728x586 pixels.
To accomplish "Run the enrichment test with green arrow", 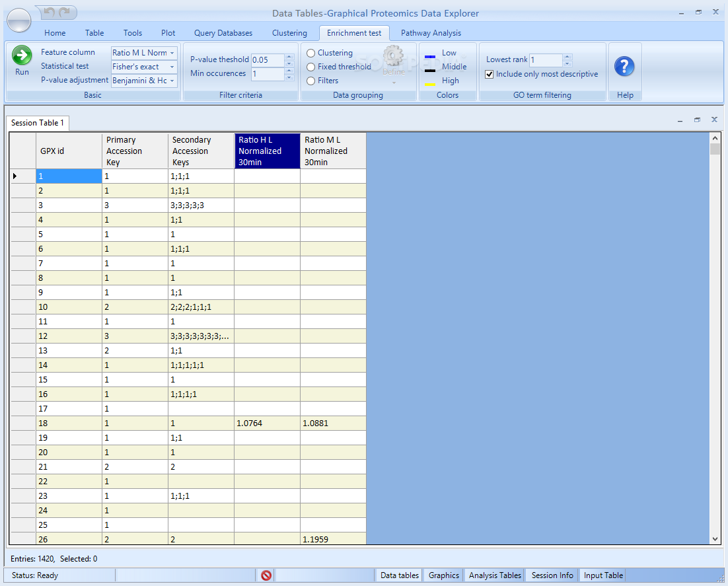I will point(22,55).
